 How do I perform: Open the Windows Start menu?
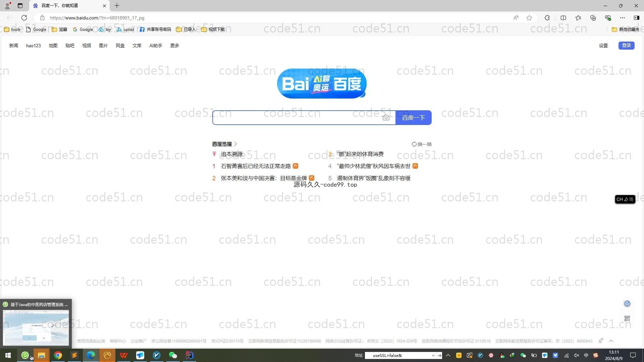pos(8,355)
